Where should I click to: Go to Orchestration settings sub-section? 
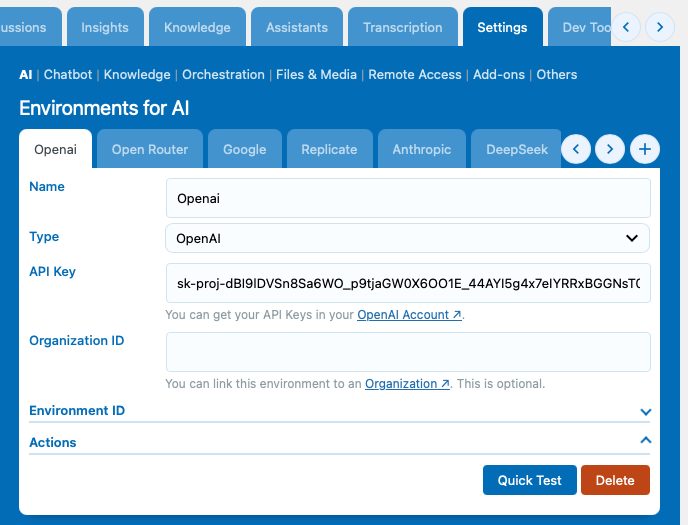pos(223,75)
